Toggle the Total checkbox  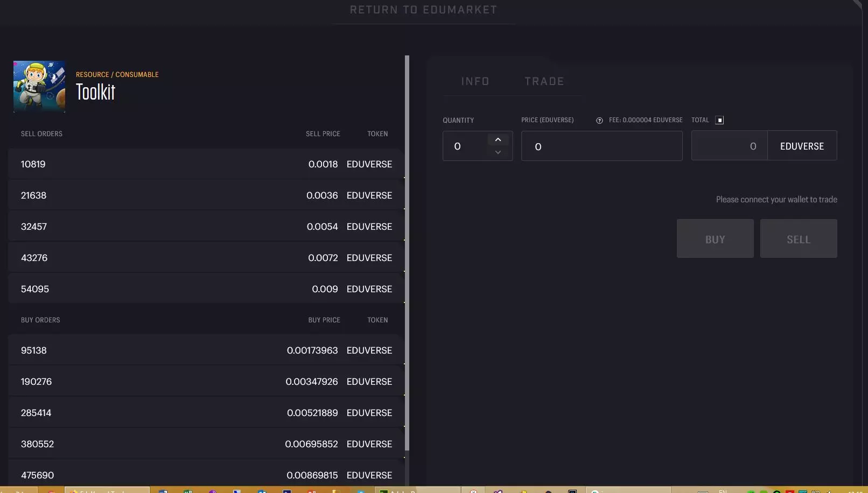719,120
